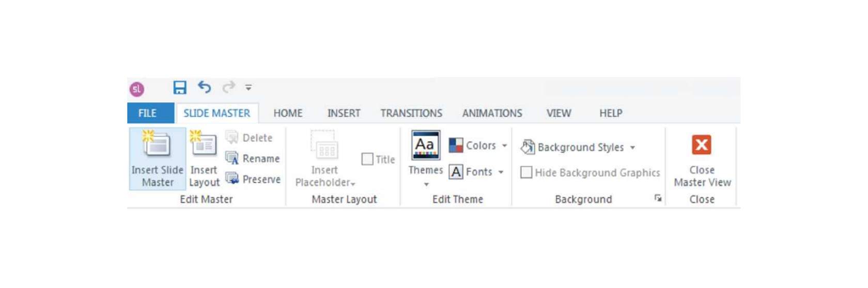Image resolution: width=868 pixels, height=288 pixels.
Task: Go to the ANIMATIONS tab
Action: click(492, 113)
